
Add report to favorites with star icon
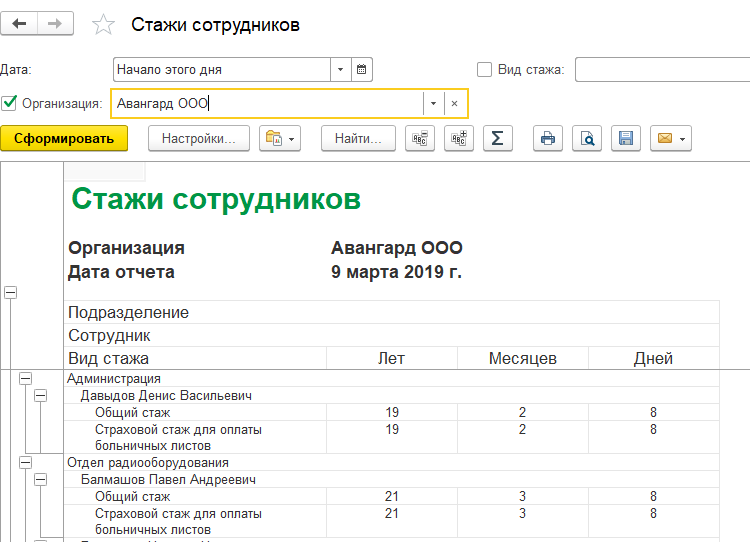(103, 25)
